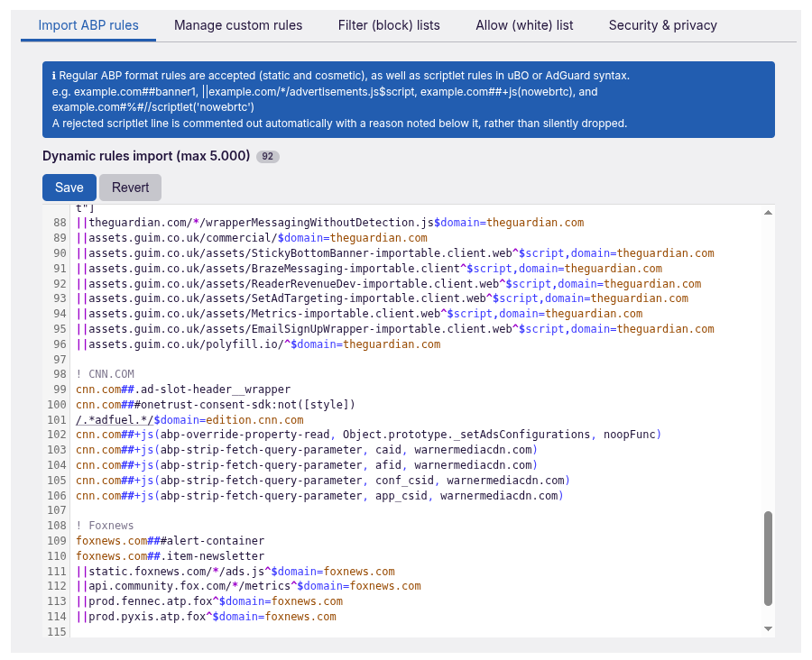Click the scroll down arrow in editor

pos(768,628)
